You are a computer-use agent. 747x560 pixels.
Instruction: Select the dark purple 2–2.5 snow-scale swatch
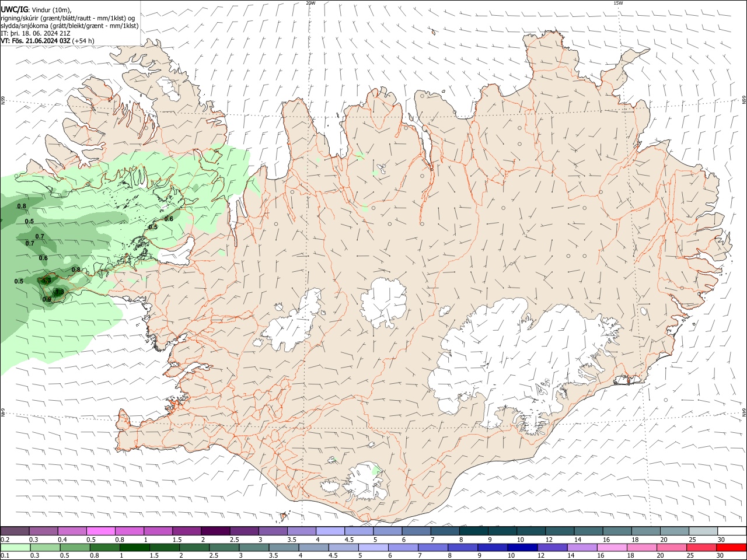pos(215,531)
